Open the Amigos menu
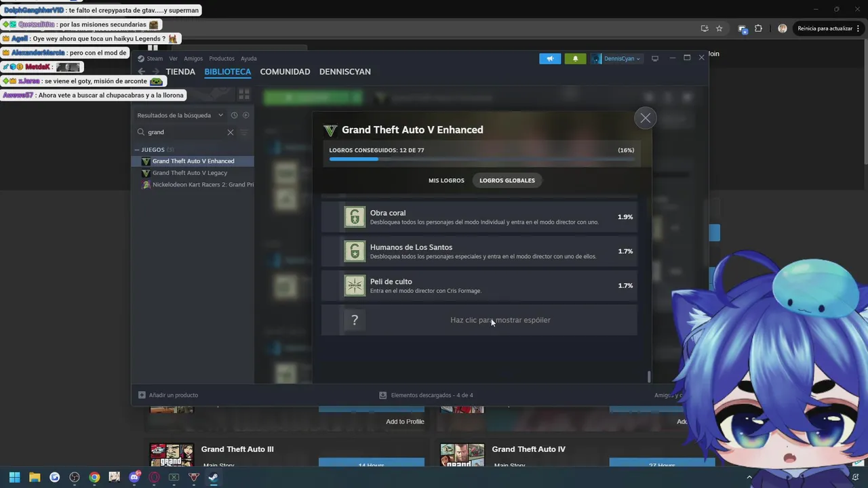This screenshot has height=488, width=868. point(193,58)
